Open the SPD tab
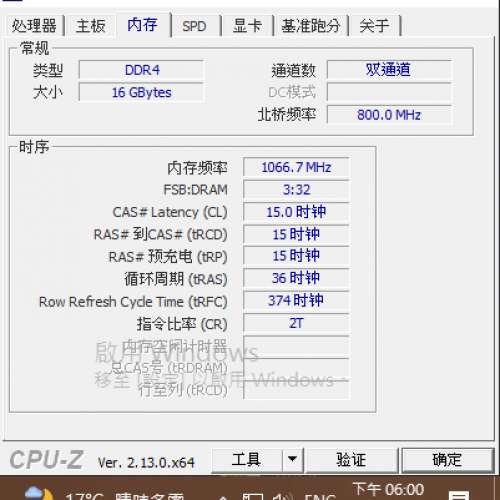 (x=195, y=26)
